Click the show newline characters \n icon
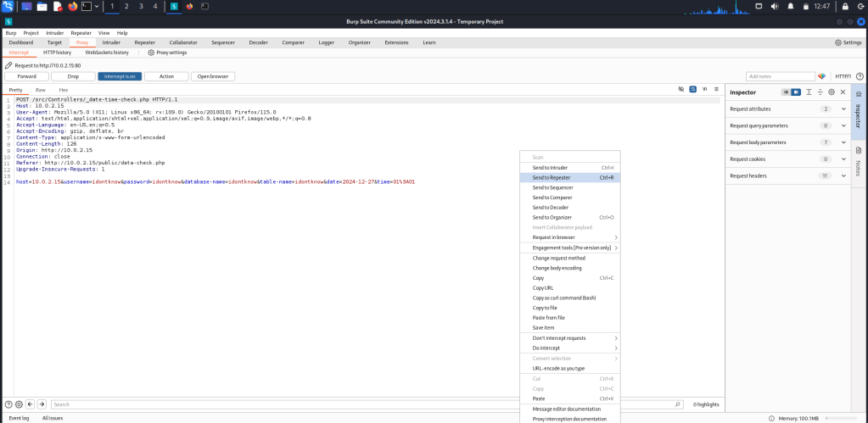The image size is (868, 423). pyautogui.click(x=704, y=89)
